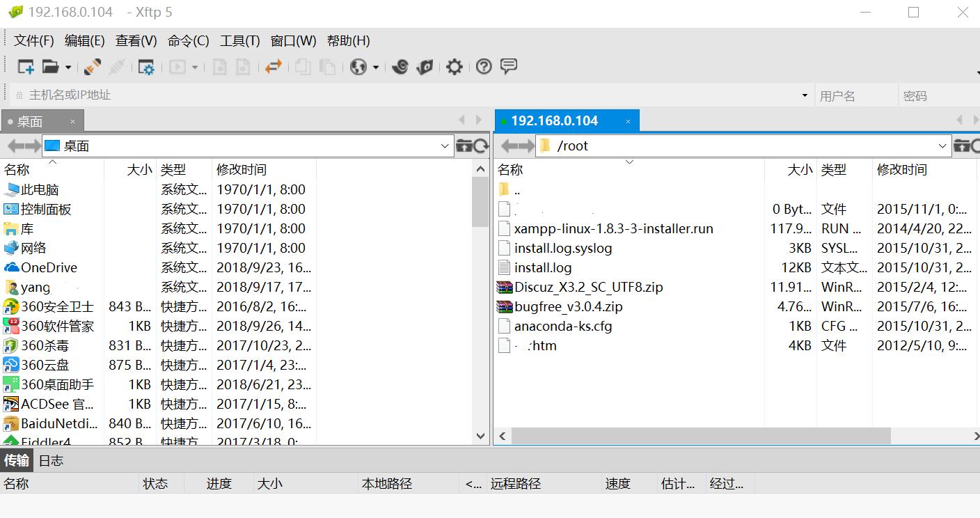Expand the Open session dropdown arrow
The height and width of the screenshot is (518, 980).
[68, 68]
